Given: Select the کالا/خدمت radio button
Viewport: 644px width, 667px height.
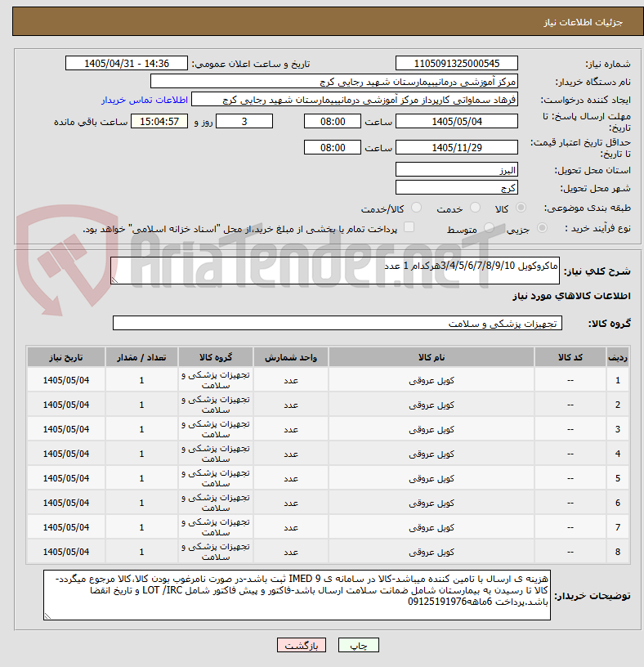Looking at the screenshot, I should [417, 208].
